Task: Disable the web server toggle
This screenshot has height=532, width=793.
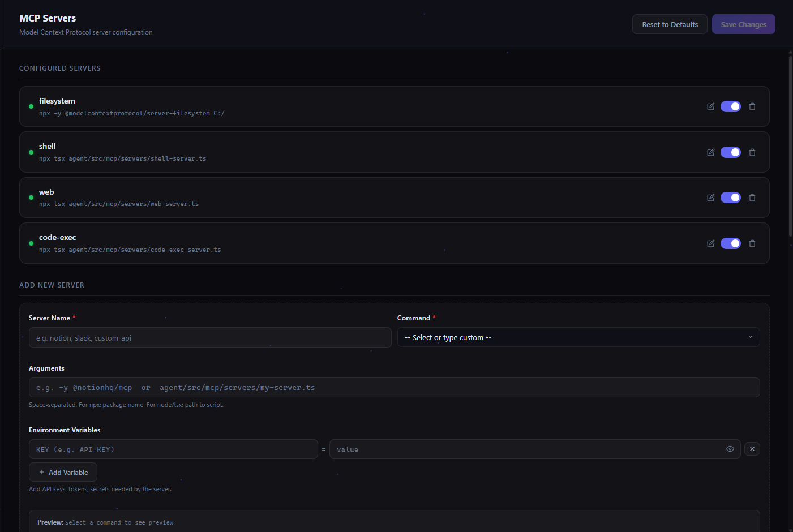Action: click(731, 198)
